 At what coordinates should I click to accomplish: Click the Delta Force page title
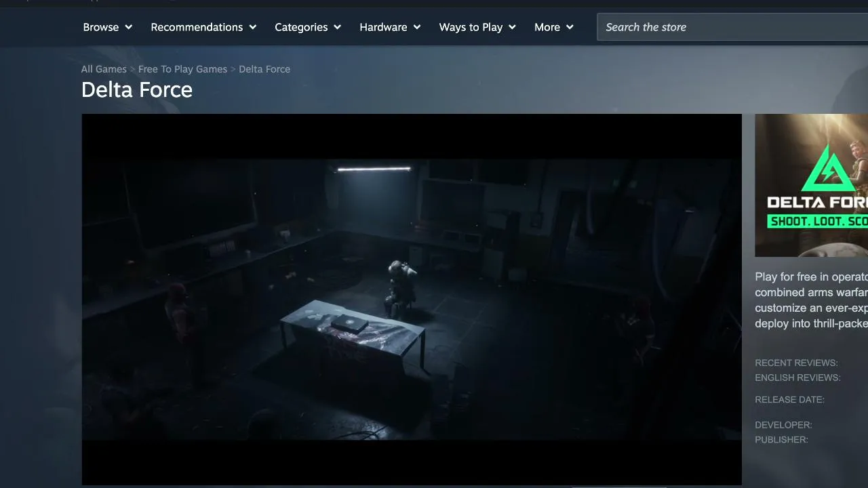pos(137,89)
